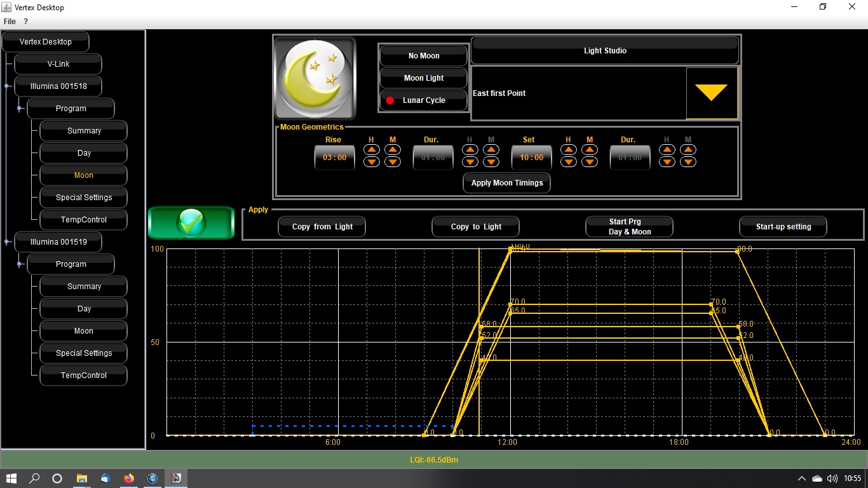Image resolution: width=868 pixels, height=488 pixels.
Task: Click the Rise time field showing 03:00
Action: [334, 158]
